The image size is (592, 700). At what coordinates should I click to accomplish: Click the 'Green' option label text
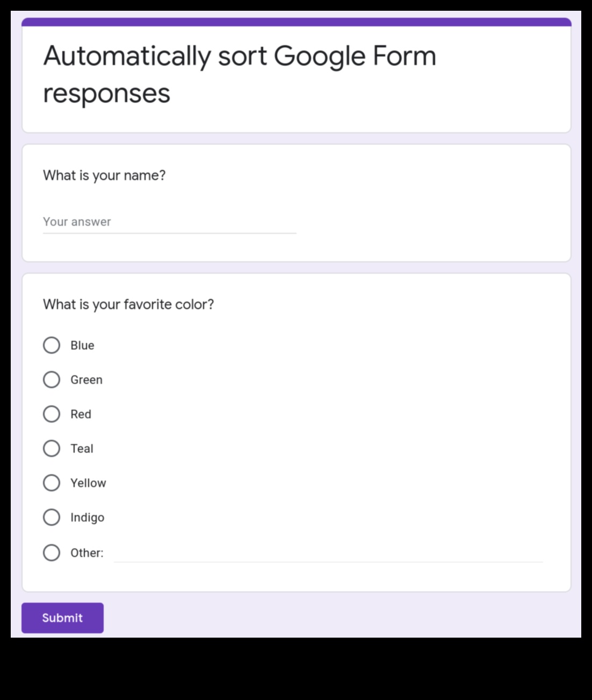pos(86,380)
